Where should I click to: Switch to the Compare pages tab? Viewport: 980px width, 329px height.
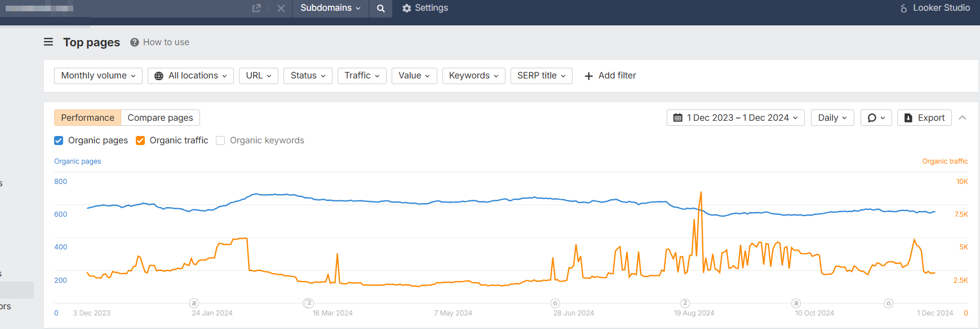[160, 118]
